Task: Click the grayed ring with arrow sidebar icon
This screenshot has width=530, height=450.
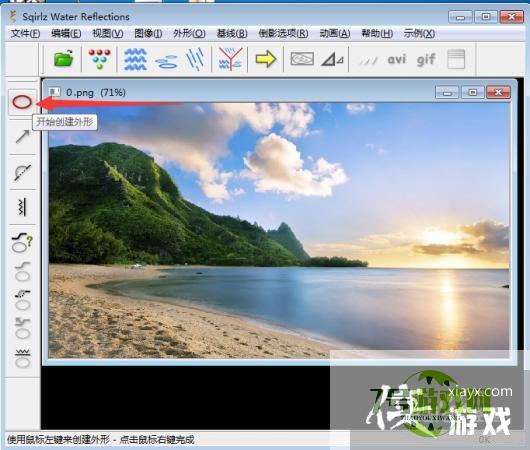Action: tap(23, 329)
